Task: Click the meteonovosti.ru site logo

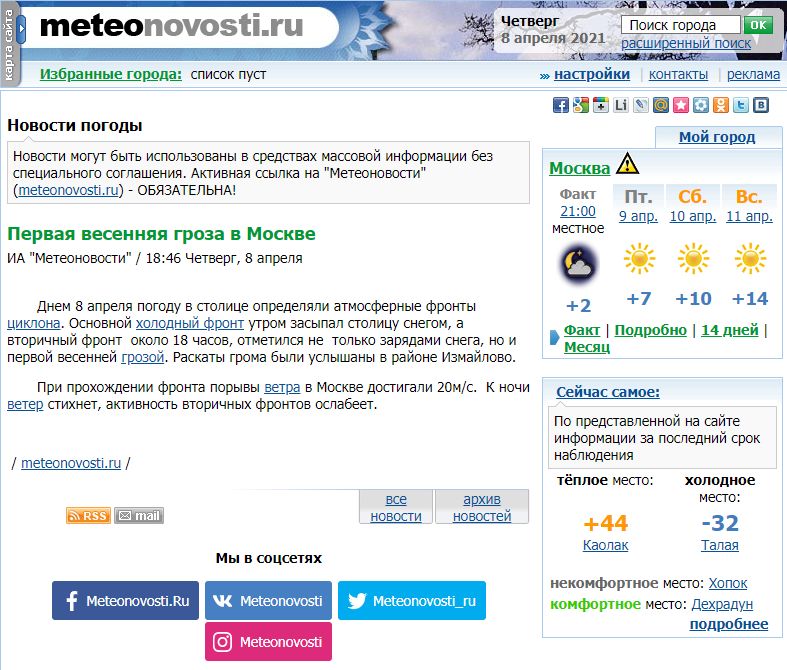Action: pyautogui.click(x=172, y=26)
